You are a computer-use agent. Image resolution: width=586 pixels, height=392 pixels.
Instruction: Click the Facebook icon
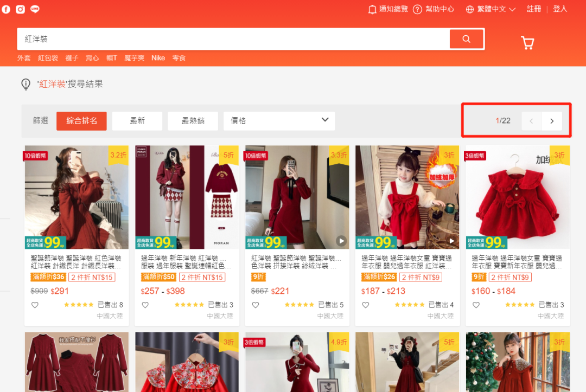(5, 9)
